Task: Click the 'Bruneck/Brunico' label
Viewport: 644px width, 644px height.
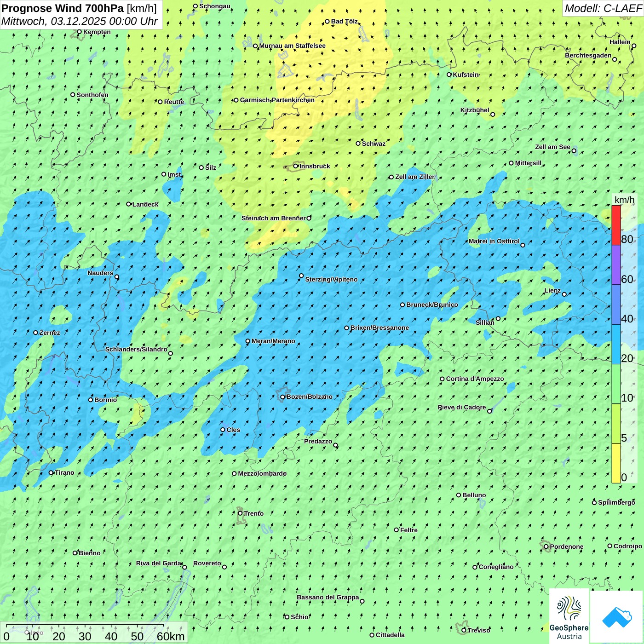Action: pyautogui.click(x=432, y=305)
